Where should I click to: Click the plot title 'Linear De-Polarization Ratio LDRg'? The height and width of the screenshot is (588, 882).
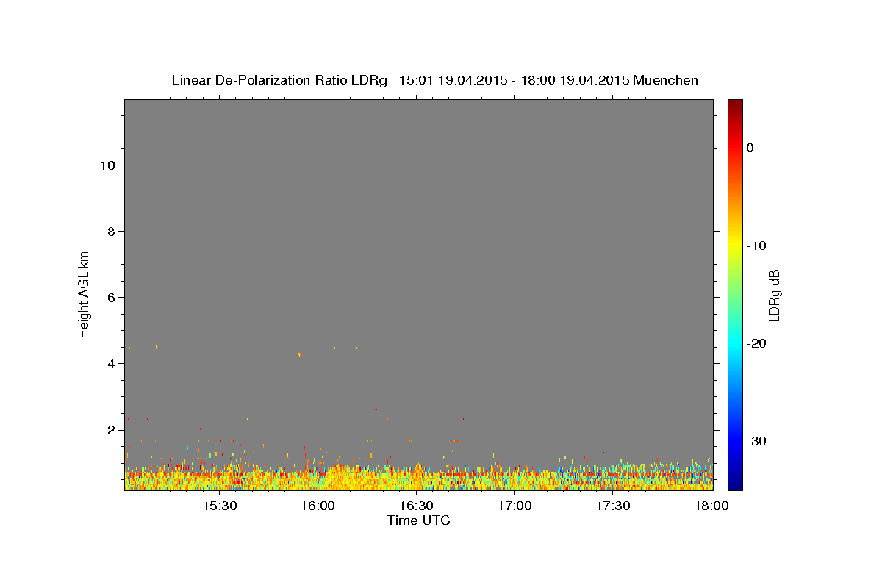click(x=279, y=80)
